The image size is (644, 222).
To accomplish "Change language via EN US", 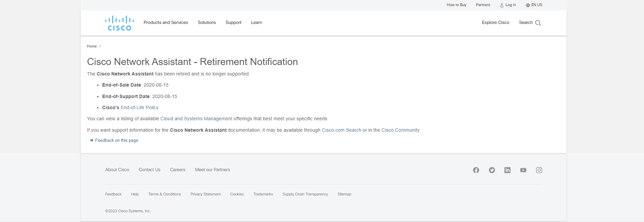I will 537,5.
